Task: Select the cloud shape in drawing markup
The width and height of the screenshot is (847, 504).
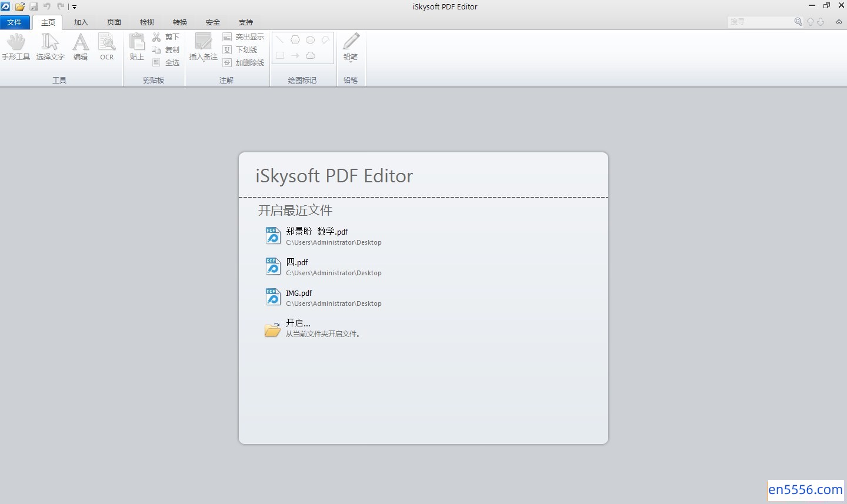Action: coord(311,55)
